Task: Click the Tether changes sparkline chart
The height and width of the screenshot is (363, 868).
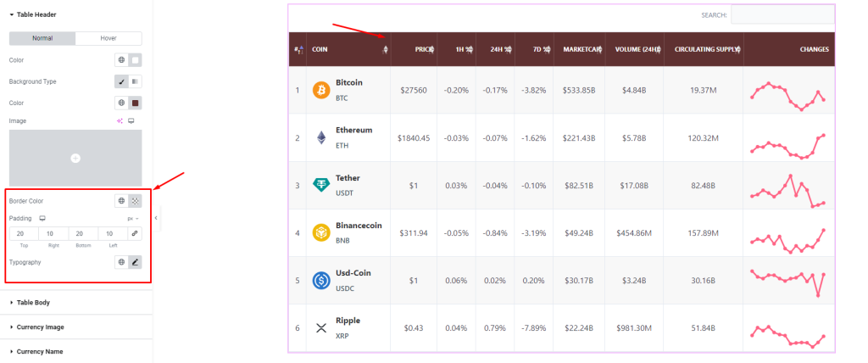Action: click(x=788, y=191)
